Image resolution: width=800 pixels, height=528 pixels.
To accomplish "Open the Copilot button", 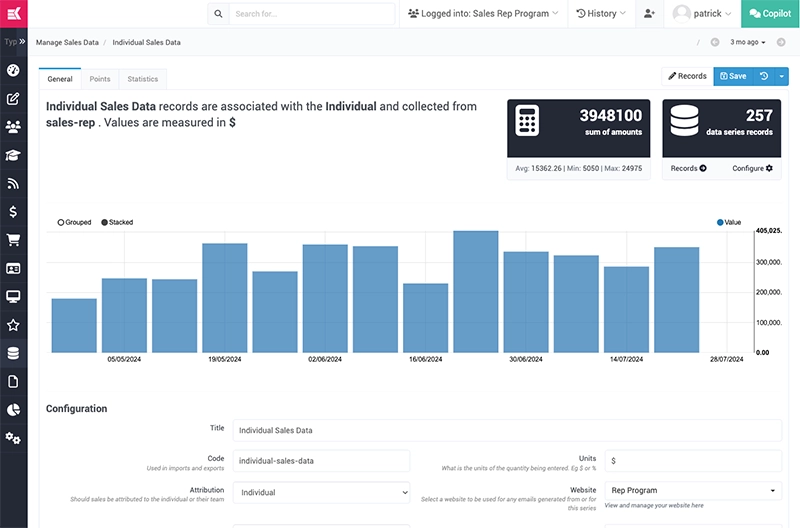I will tap(770, 14).
